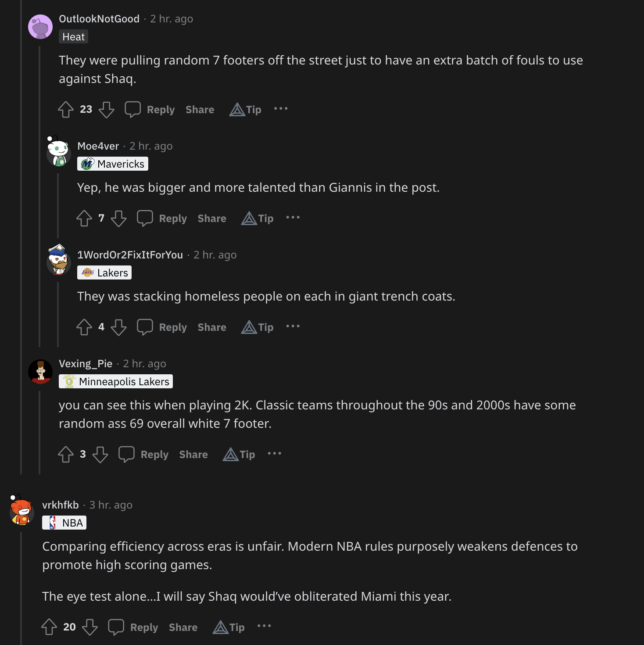Screen dimensions: 644x645
Task: Upvote OutlookNotGood's comment about 7 footers
Action: coord(66,110)
